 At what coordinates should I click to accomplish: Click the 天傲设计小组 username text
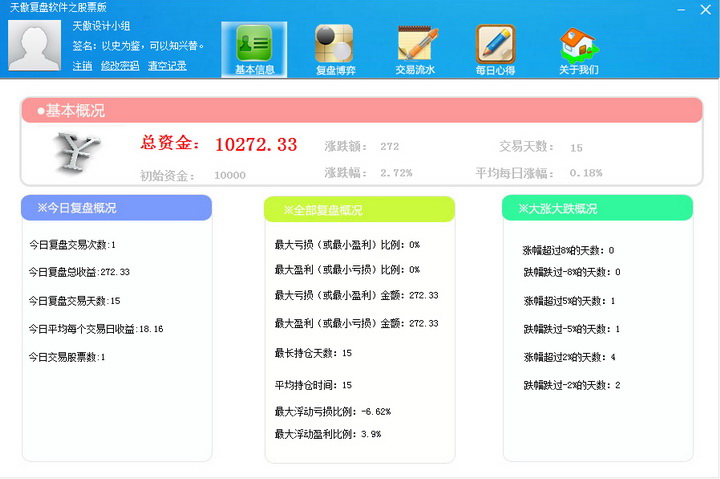(x=101, y=26)
